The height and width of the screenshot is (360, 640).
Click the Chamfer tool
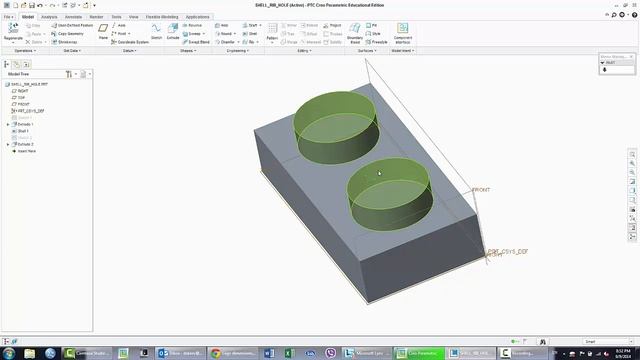click(x=227, y=42)
